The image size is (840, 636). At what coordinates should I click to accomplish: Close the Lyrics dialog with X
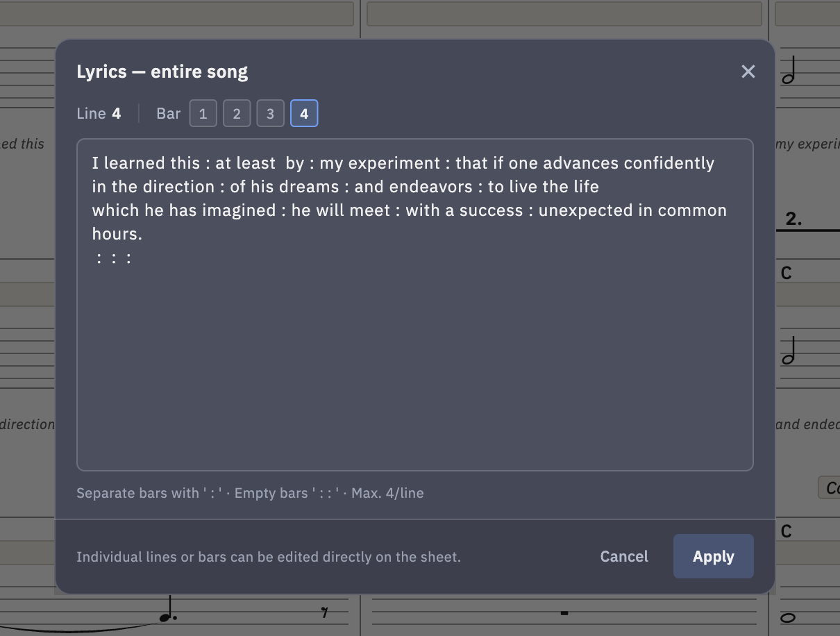[x=748, y=72]
